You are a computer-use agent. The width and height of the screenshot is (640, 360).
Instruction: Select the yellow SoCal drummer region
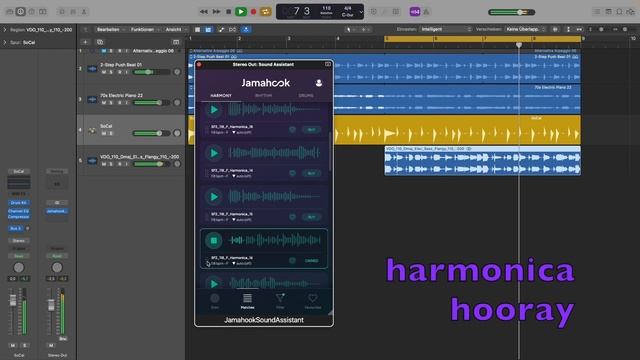(457, 130)
